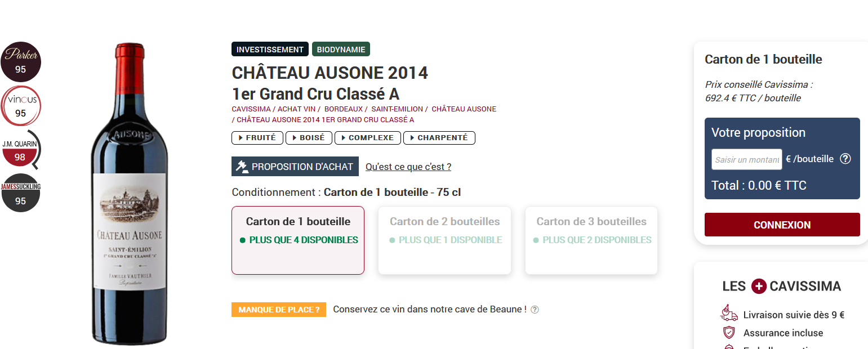Image resolution: width=868 pixels, height=349 pixels.
Task: Click the J.M. Quarin 98 score badge
Action: click(x=21, y=150)
